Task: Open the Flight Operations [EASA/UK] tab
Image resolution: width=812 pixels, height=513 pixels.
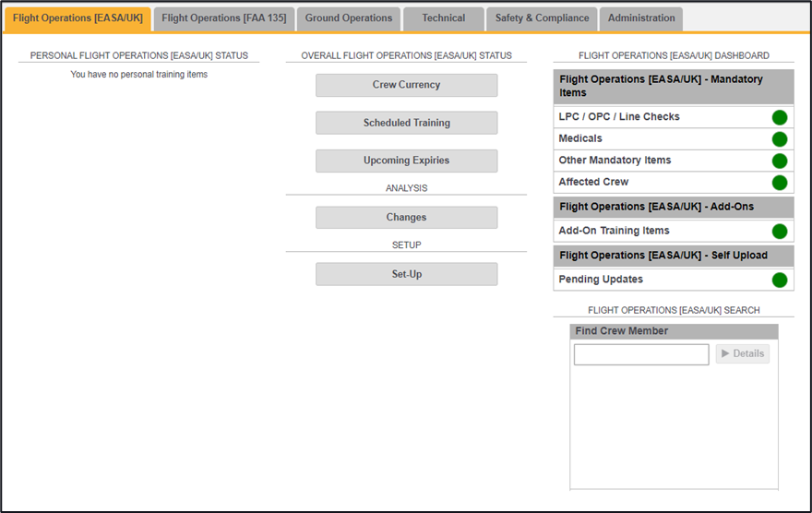Action: click(x=78, y=18)
